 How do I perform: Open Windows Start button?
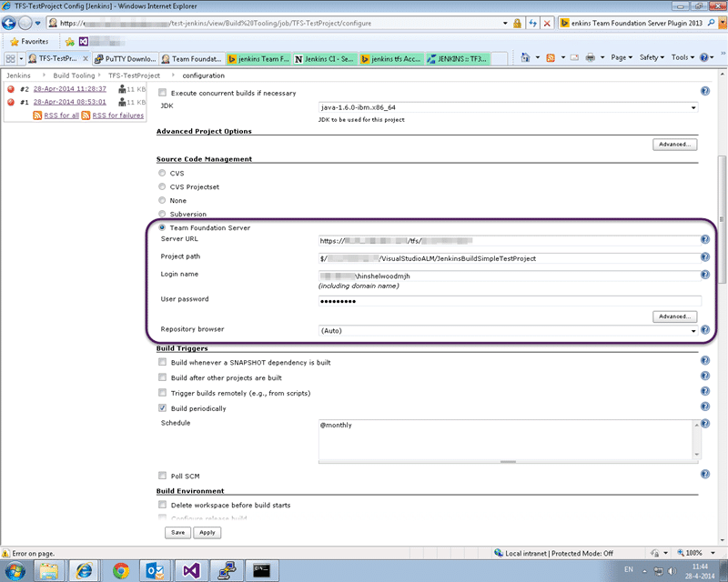15,570
